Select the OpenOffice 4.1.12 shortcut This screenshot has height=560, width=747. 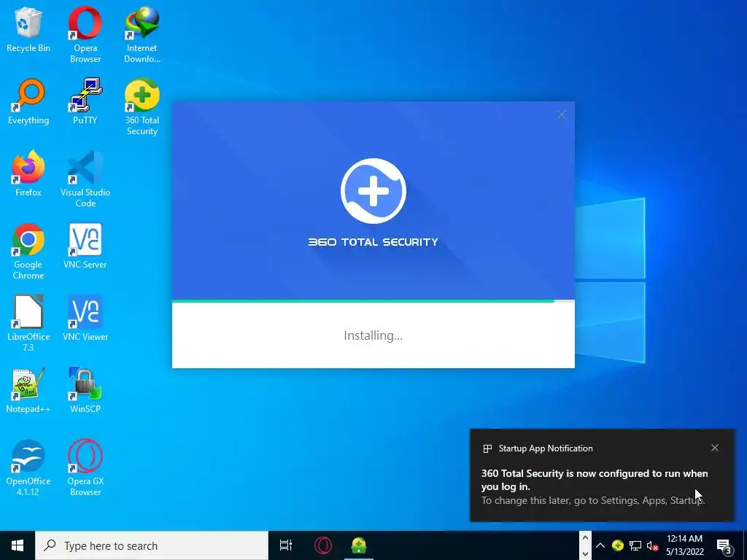pos(28,467)
